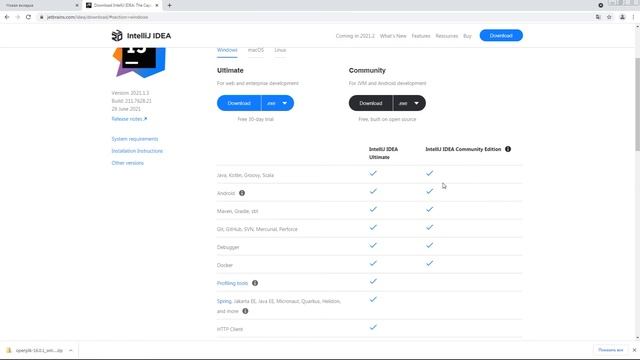Close the Download IntelliJ IDEA tab
Image resolution: width=640 pixels, height=360 pixels.
click(x=157, y=5)
